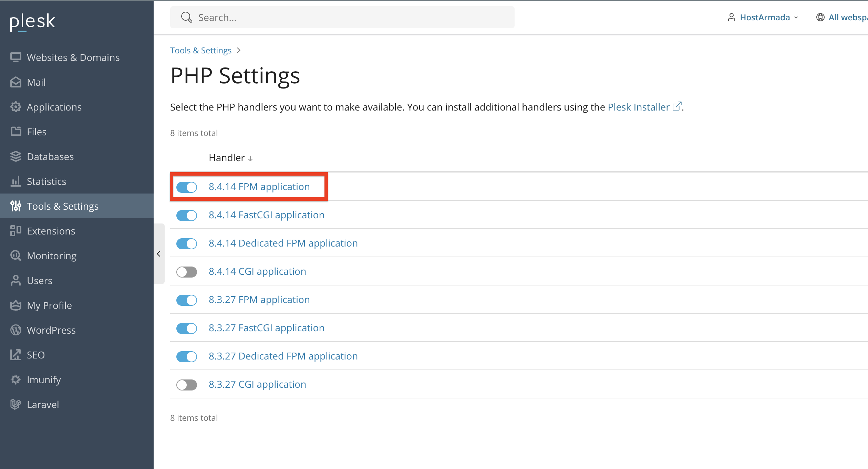Click the Files folder icon

[x=16, y=132]
